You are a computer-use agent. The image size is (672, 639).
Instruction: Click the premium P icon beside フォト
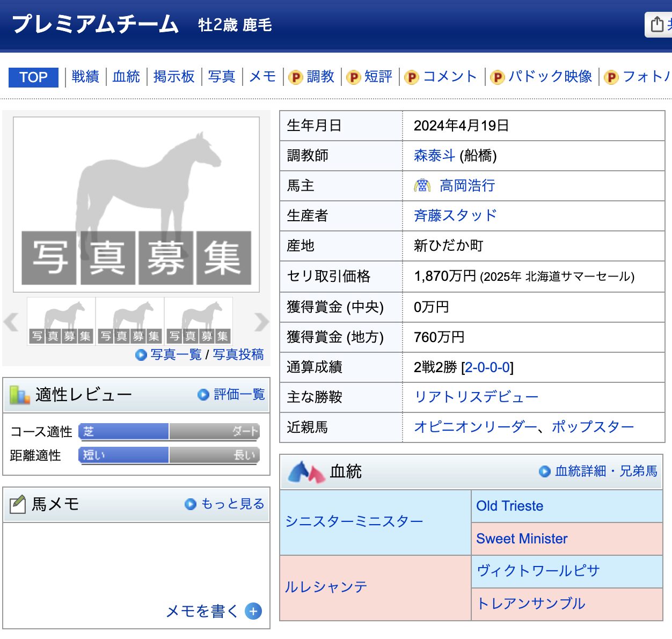point(611,77)
